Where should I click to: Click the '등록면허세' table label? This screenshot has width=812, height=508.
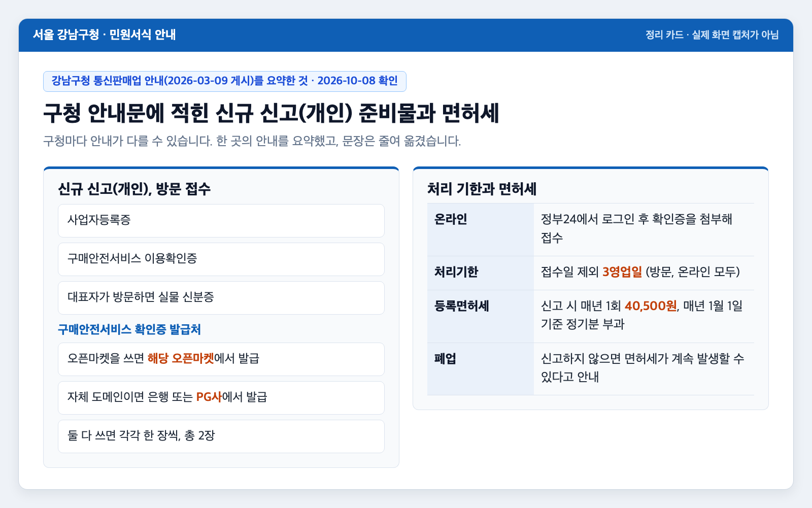(x=481, y=317)
